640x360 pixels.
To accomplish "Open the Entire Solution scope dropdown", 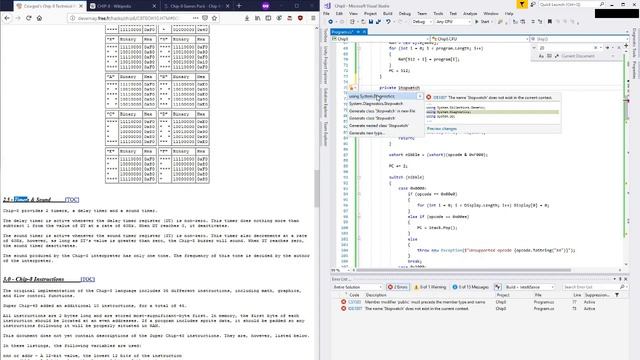I will coord(358,287).
